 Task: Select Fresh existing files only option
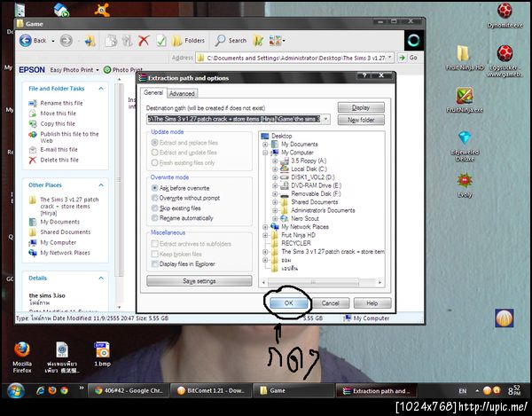(154, 163)
